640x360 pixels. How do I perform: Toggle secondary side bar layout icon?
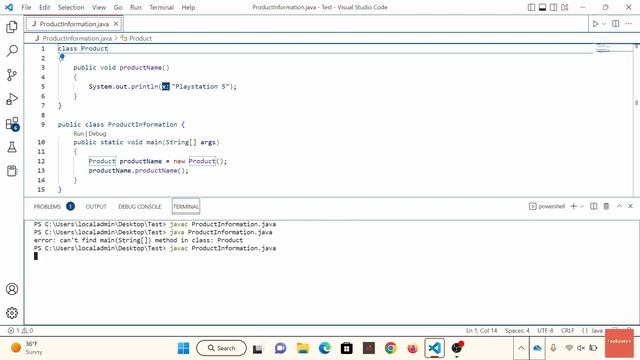coord(553,7)
